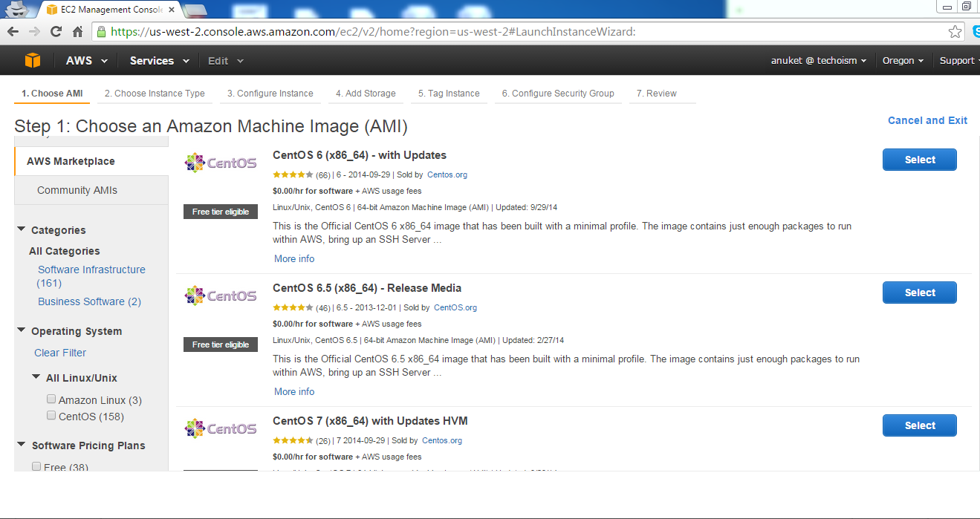Go back with the browser back arrow

pyautogui.click(x=13, y=32)
